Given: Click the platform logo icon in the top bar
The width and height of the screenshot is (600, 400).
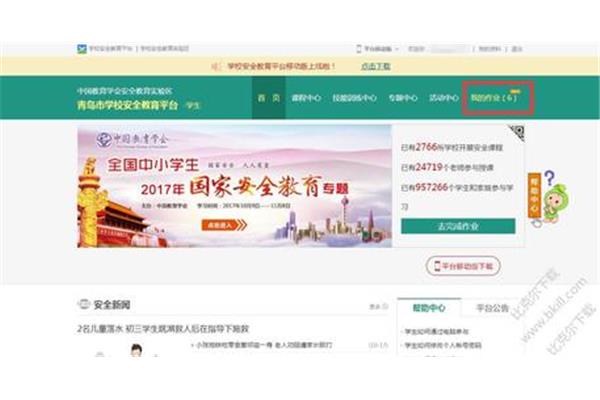Looking at the screenshot, I should coord(82,49).
